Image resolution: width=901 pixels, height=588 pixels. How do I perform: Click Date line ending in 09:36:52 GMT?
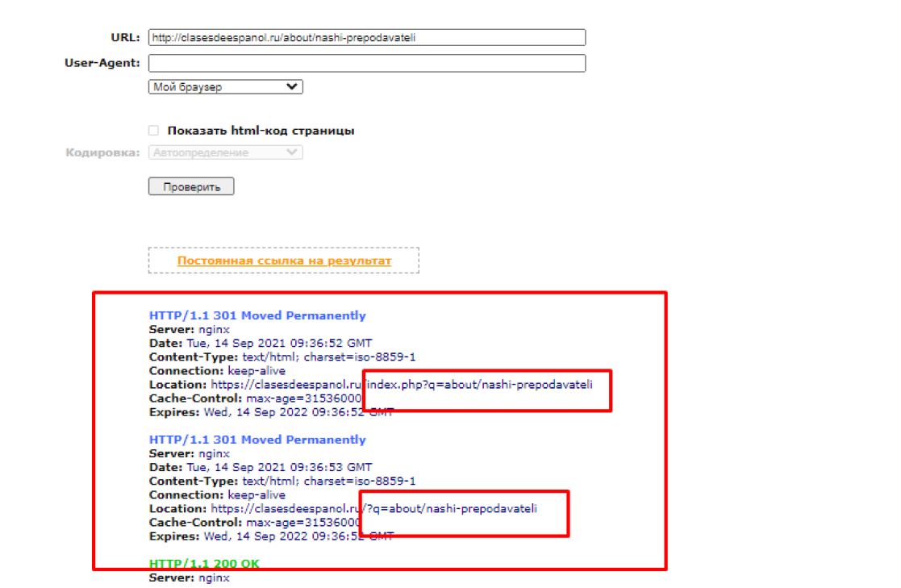point(261,344)
